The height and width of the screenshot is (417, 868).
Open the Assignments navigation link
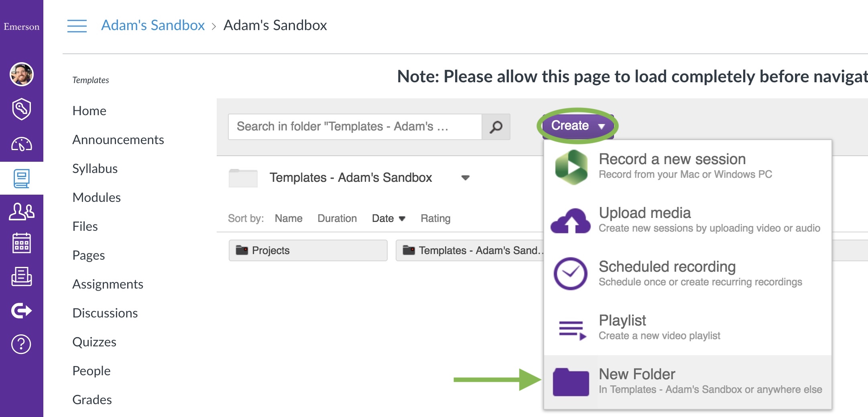[x=108, y=284]
